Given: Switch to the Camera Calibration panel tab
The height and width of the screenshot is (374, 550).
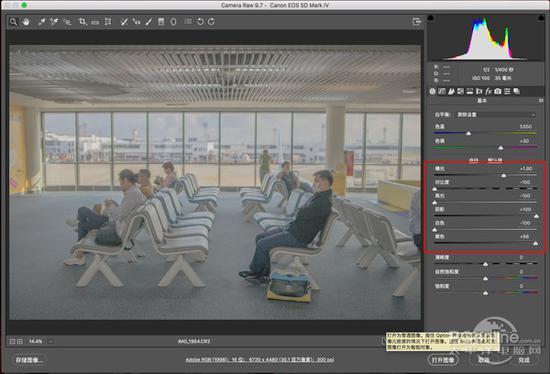Looking at the screenshot, I should 498,91.
